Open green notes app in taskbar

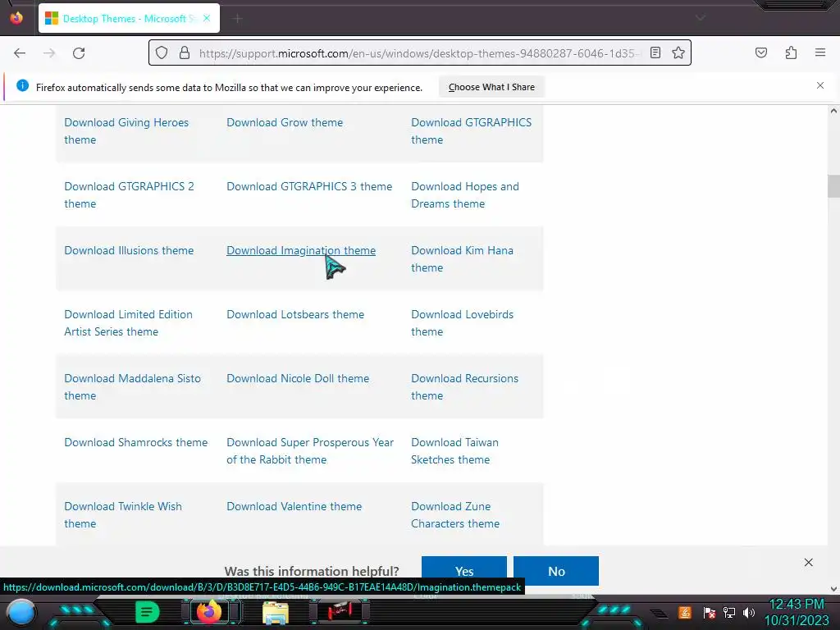[147, 612]
